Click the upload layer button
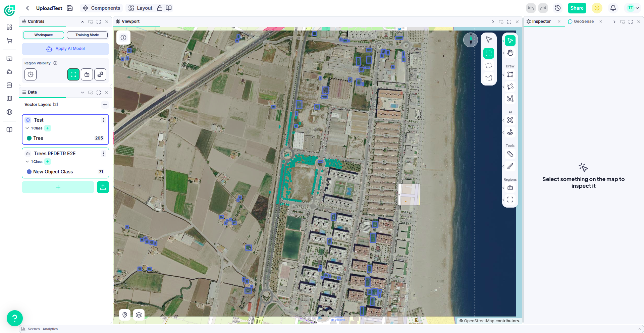644x333 pixels. (103, 187)
